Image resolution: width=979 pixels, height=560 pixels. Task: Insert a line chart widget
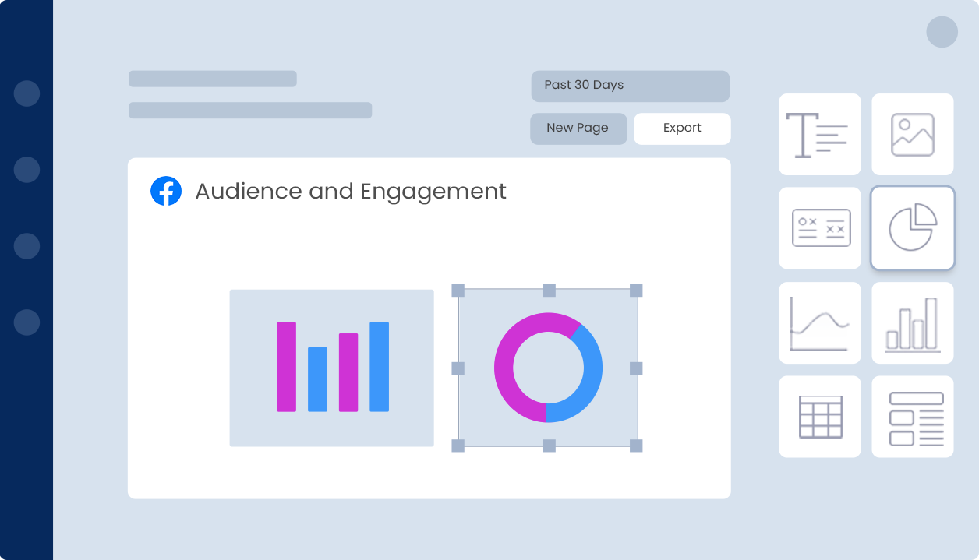tap(820, 322)
